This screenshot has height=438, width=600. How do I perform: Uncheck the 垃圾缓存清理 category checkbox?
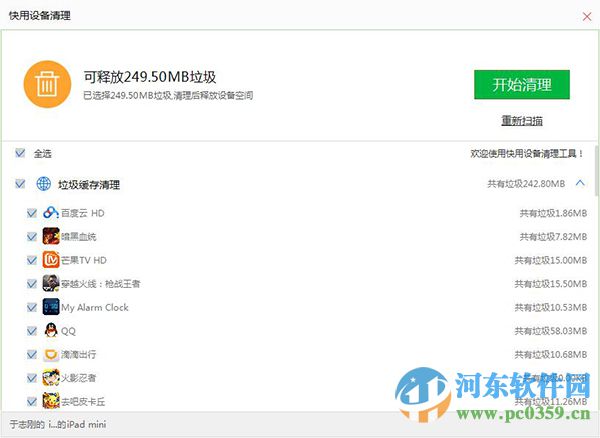[20, 184]
